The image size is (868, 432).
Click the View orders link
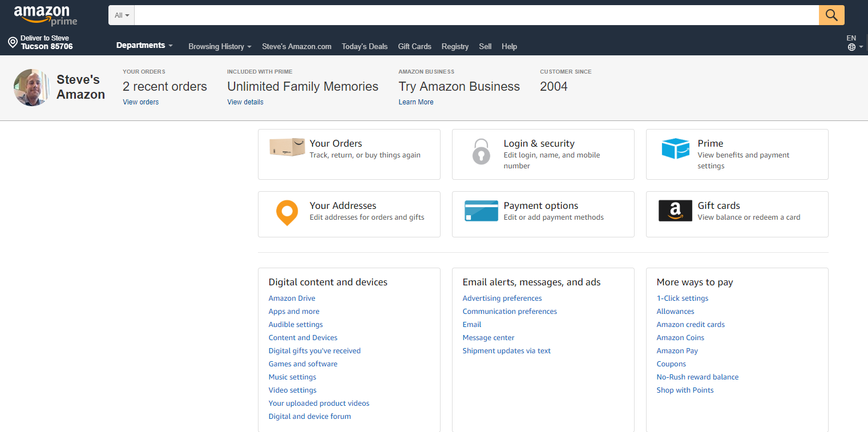coord(141,102)
